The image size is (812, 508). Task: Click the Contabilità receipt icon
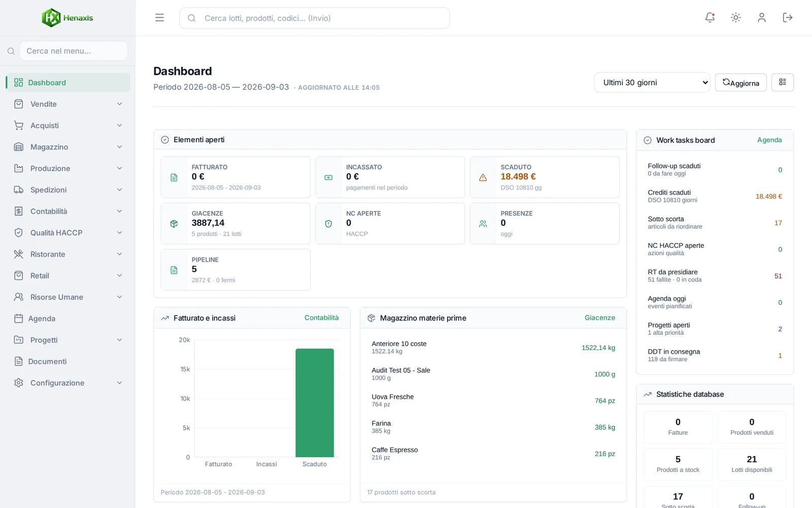[x=19, y=211]
